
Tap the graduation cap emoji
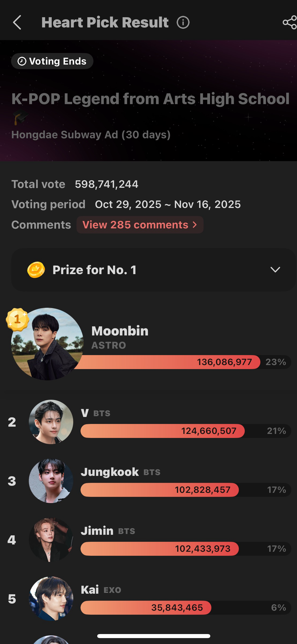pos(20,117)
